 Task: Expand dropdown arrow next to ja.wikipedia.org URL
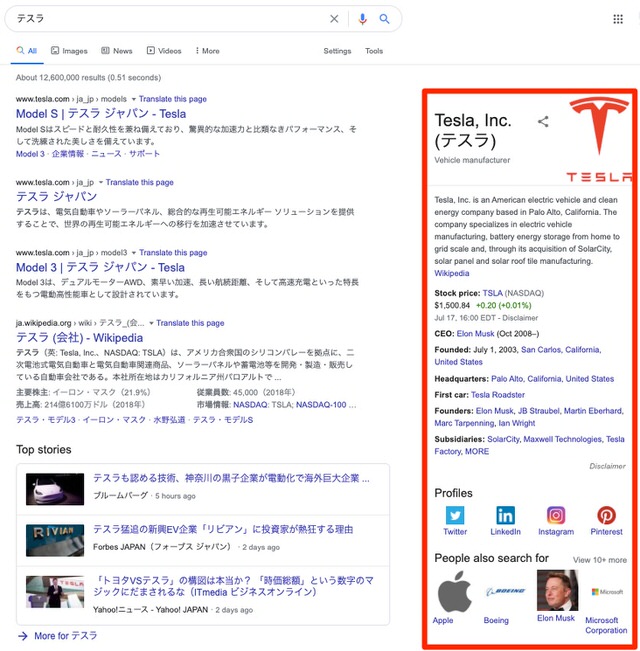tap(151, 323)
